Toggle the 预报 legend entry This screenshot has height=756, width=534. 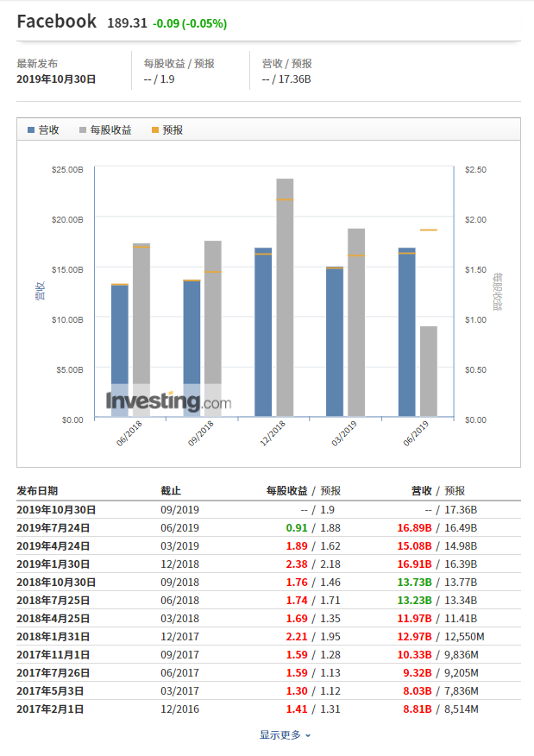[x=167, y=129]
